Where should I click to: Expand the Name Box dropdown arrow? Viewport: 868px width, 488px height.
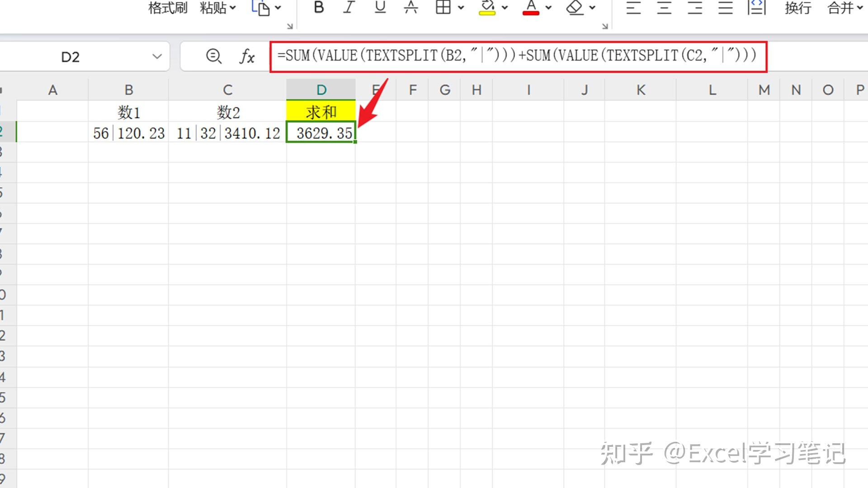tap(157, 56)
